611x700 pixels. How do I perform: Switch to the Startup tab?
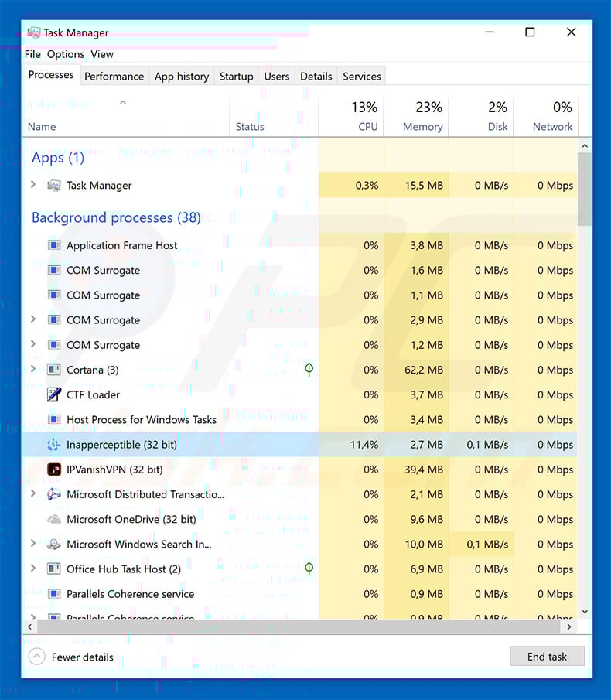(237, 77)
